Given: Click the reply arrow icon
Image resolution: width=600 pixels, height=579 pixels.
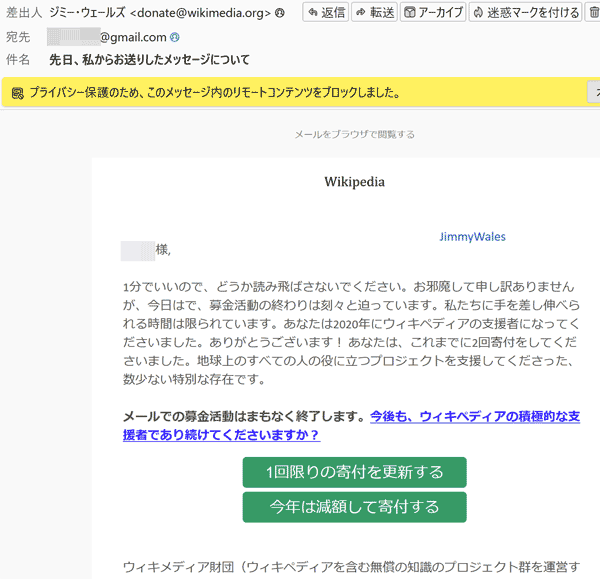Looking at the screenshot, I should [x=313, y=13].
